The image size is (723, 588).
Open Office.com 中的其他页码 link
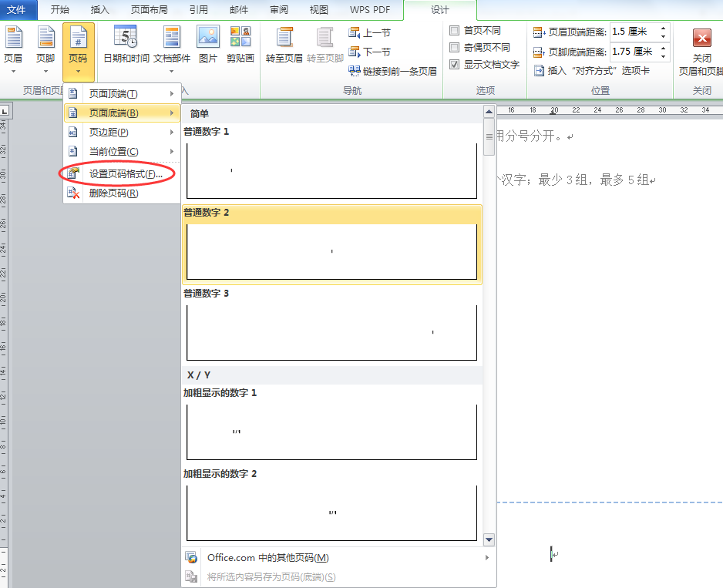(x=267, y=558)
